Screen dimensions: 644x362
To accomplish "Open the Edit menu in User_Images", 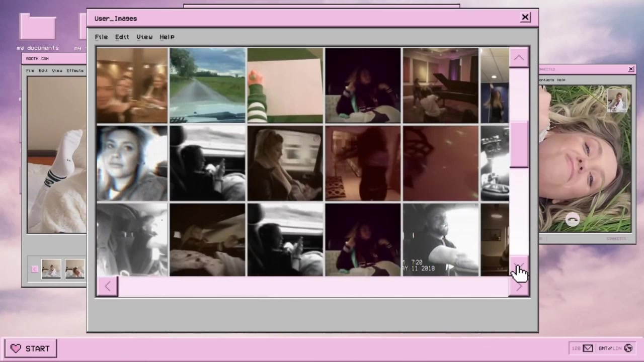I will pyautogui.click(x=122, y=37).
